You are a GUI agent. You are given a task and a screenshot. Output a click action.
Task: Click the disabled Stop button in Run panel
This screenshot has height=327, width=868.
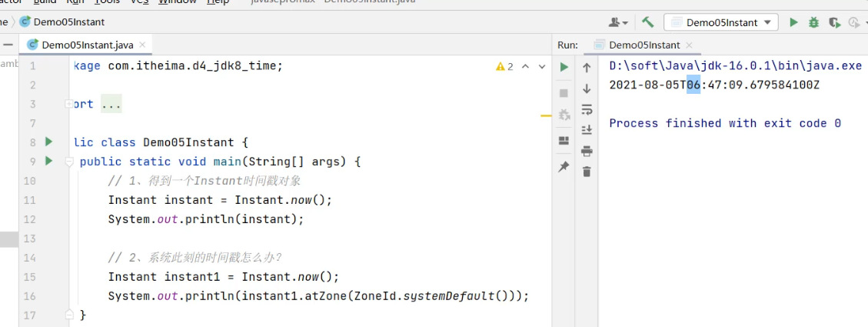(x=564, y=92)
